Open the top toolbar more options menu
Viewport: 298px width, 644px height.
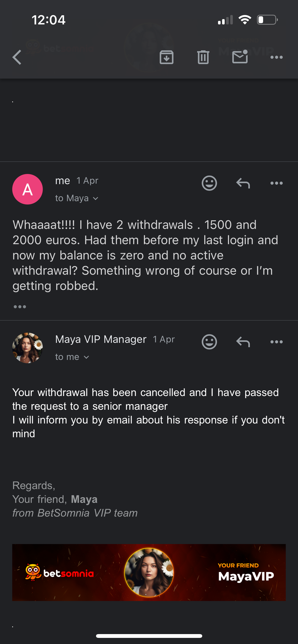277,57
